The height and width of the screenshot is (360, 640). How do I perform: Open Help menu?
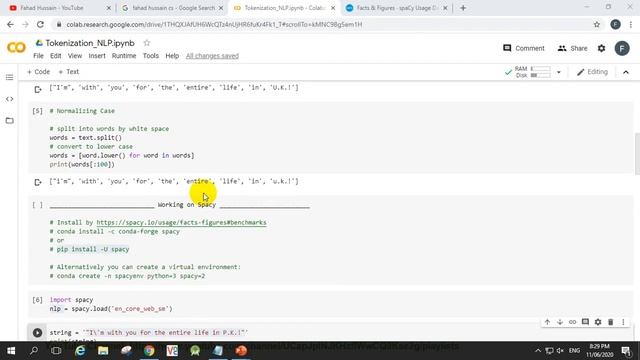pyautogui.click(x=172, y=56)
